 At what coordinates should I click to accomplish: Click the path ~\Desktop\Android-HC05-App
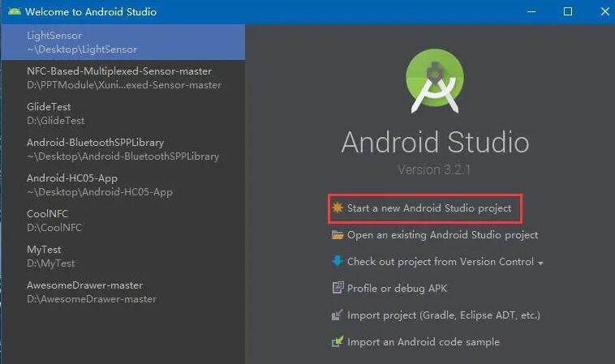(x=100, y=192)
